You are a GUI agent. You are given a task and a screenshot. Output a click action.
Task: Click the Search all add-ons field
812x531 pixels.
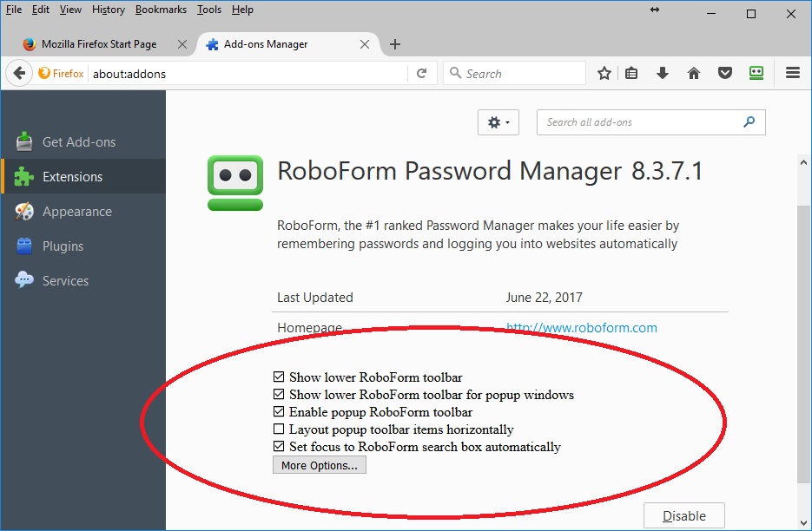(641, 122)
